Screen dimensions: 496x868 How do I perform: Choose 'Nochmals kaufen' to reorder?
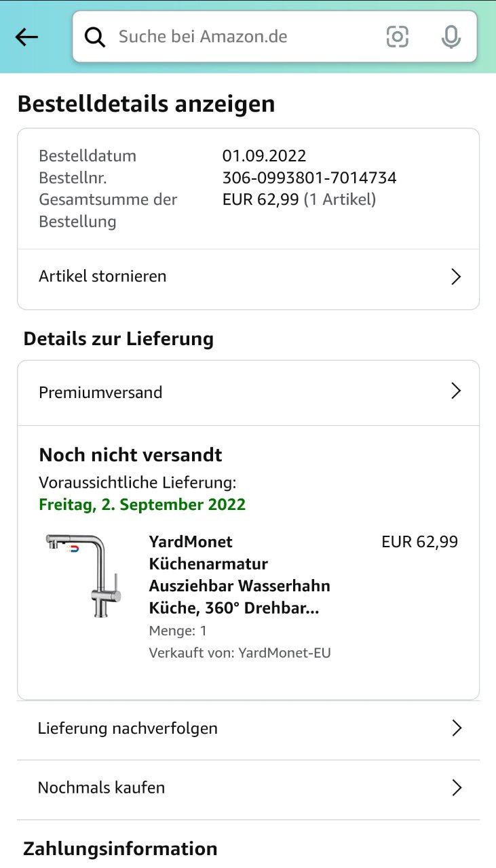101,787
